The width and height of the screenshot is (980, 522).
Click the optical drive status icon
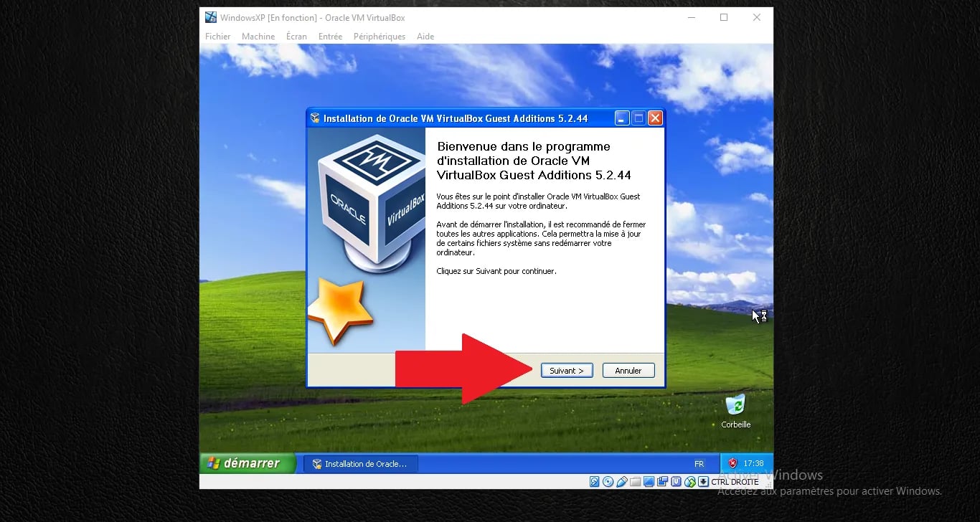(609, 481)
